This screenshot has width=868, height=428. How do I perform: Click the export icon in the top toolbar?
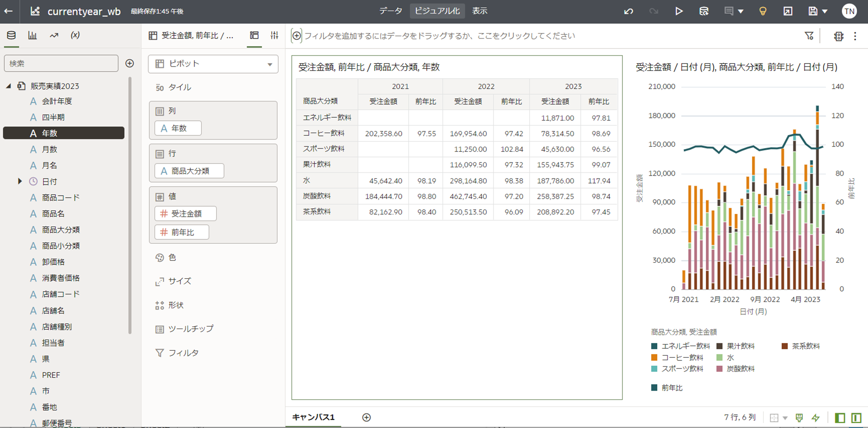tap(788, 11)
